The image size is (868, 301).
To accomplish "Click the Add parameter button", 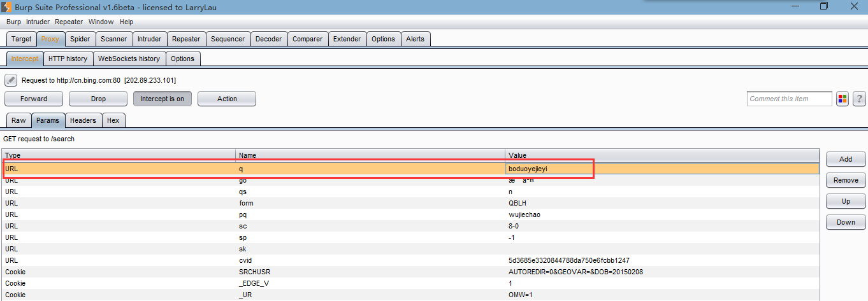I will tap(846, 159).
